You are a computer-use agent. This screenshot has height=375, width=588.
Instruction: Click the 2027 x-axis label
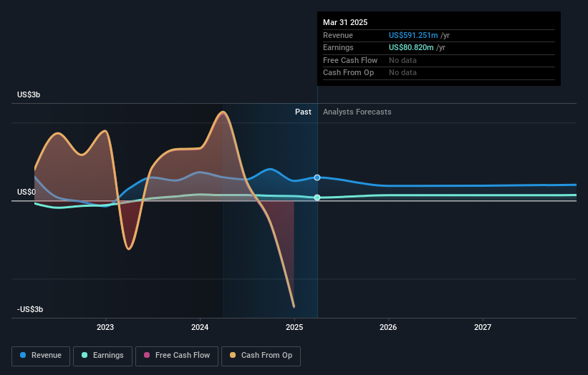point(483,328)
